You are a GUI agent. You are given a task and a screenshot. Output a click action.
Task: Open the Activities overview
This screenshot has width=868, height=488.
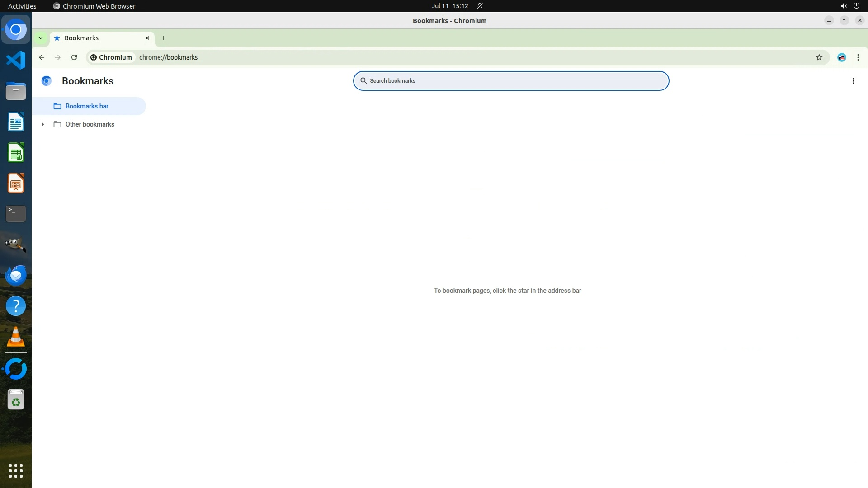[22, 6]
